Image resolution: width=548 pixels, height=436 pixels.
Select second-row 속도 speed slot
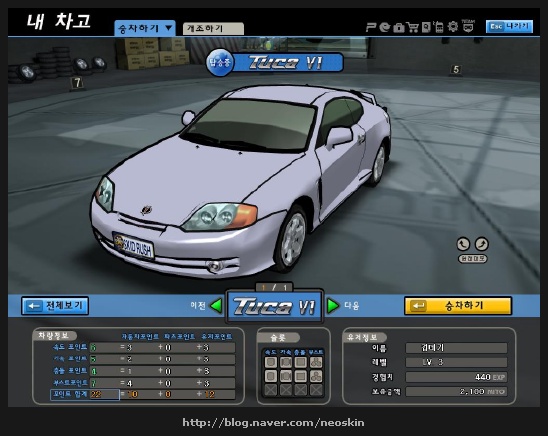[x=271, y=376]
